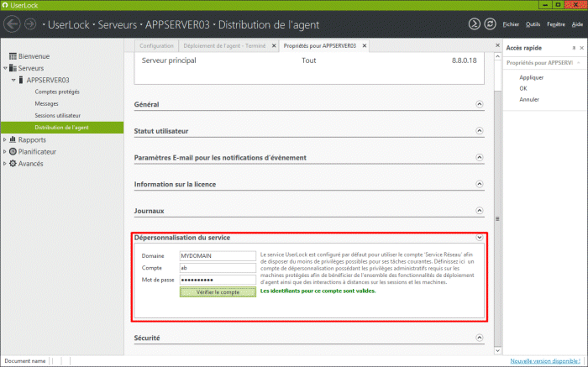Click the Document name status text
The image size is (588, 367).
(25, 361)
